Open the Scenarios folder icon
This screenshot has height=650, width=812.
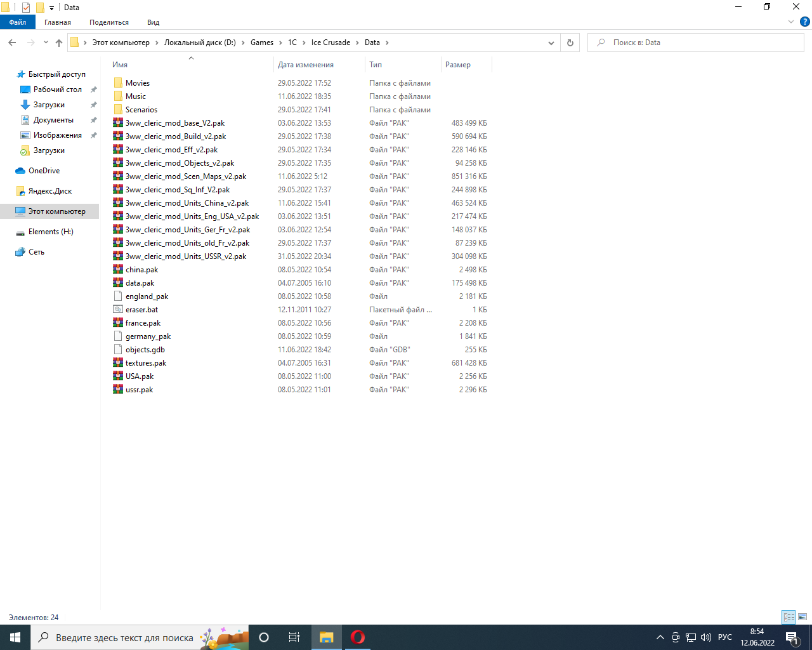pos(118,110)
